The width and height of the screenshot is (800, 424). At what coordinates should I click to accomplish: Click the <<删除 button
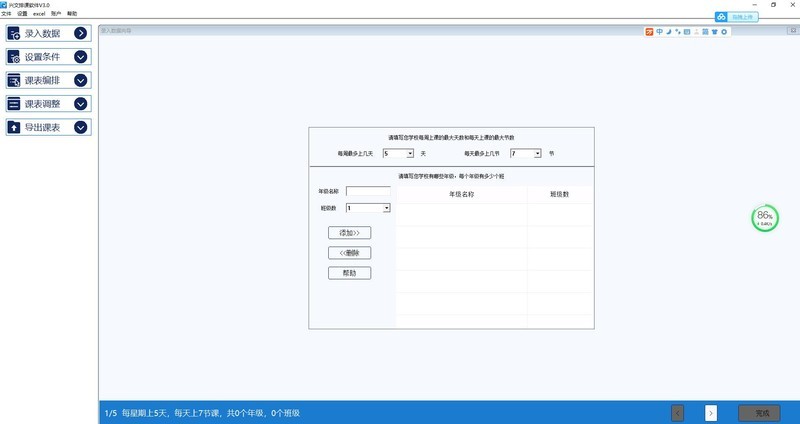pyautogui.click(x=349, y=253)
